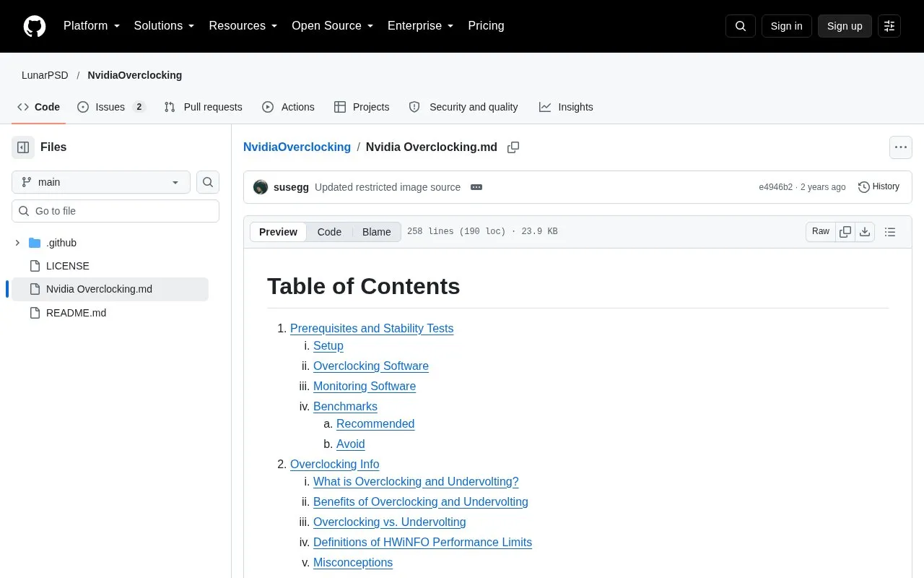Open LunarPSD owner link
The height and width of the screenshot is (578, 924).
[45, 75]
